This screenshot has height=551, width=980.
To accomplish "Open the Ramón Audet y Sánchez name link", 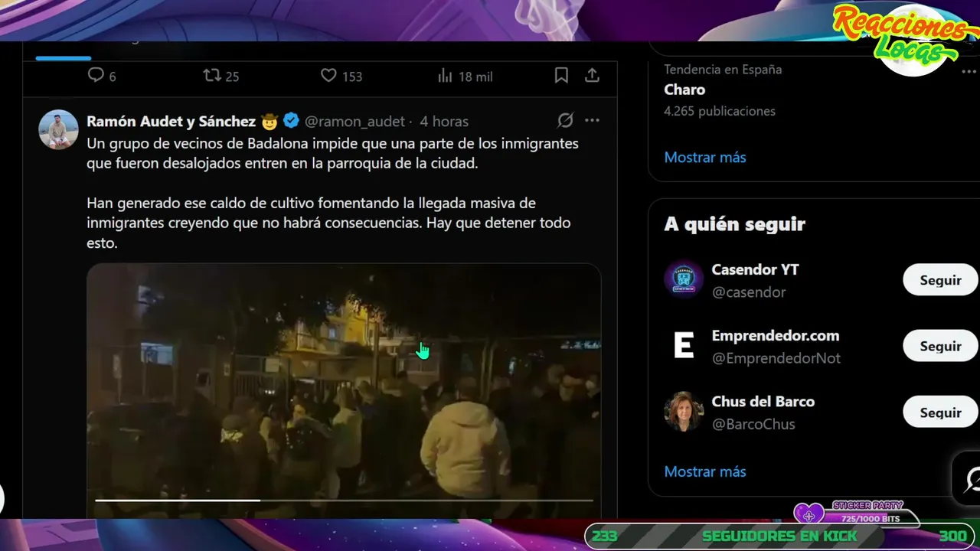I will pyautogui.click(x=171, y=121).
